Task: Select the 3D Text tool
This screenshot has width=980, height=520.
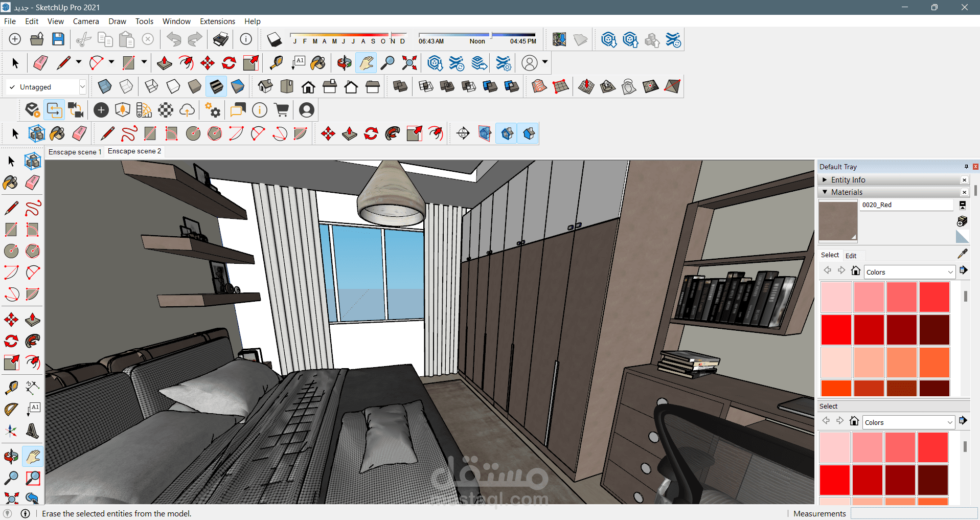Action: 33,431
